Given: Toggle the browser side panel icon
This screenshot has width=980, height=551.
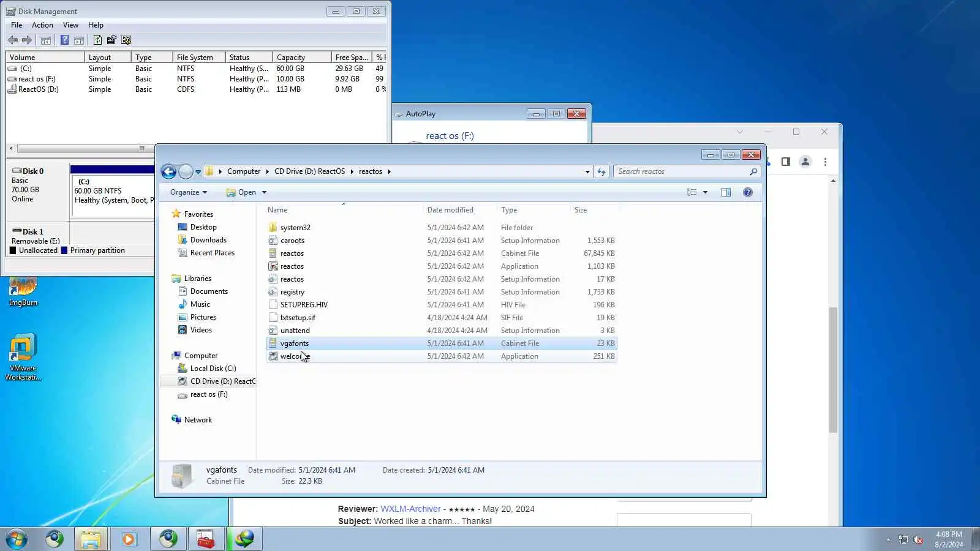Looking at the screenshot, I should click(786, 162).
